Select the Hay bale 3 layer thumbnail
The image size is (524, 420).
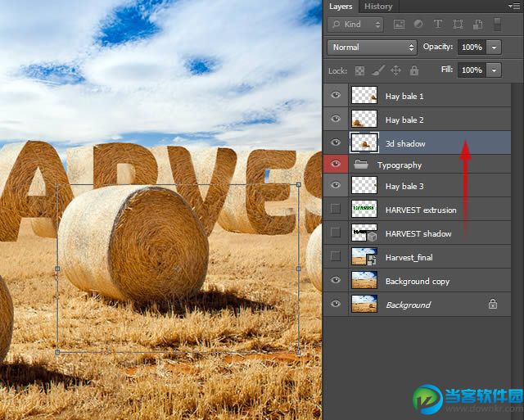pyautogui.click(x=364, y=186)
